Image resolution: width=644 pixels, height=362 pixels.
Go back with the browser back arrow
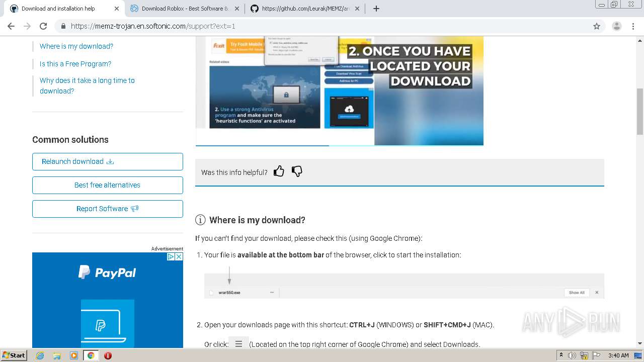coord(11,26)
